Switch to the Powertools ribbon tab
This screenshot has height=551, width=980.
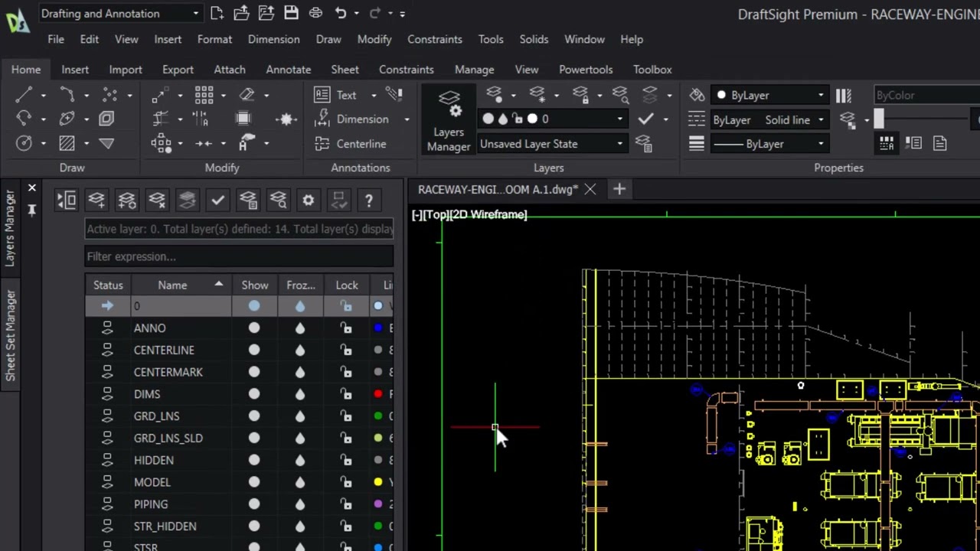pos(586,69)
